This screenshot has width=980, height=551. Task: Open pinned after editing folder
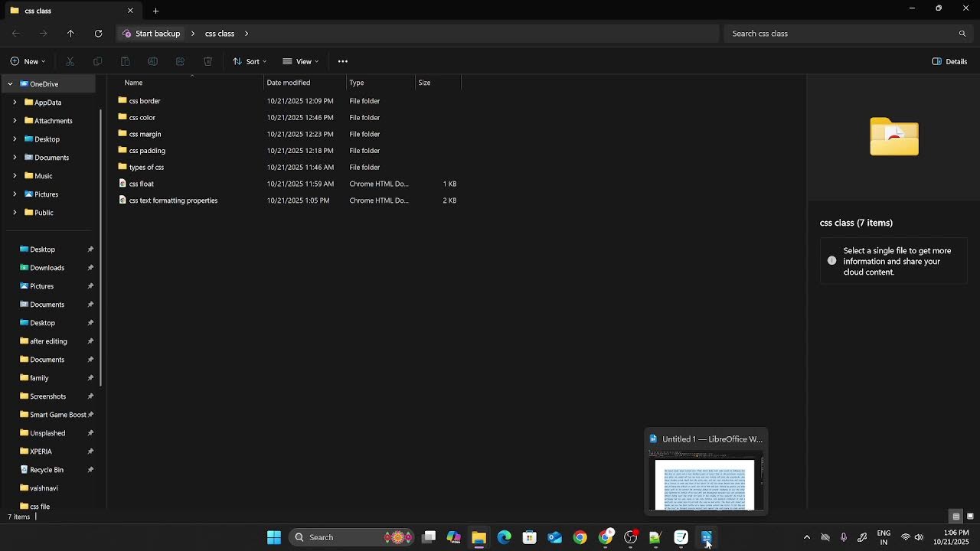[x=48, y=341]
